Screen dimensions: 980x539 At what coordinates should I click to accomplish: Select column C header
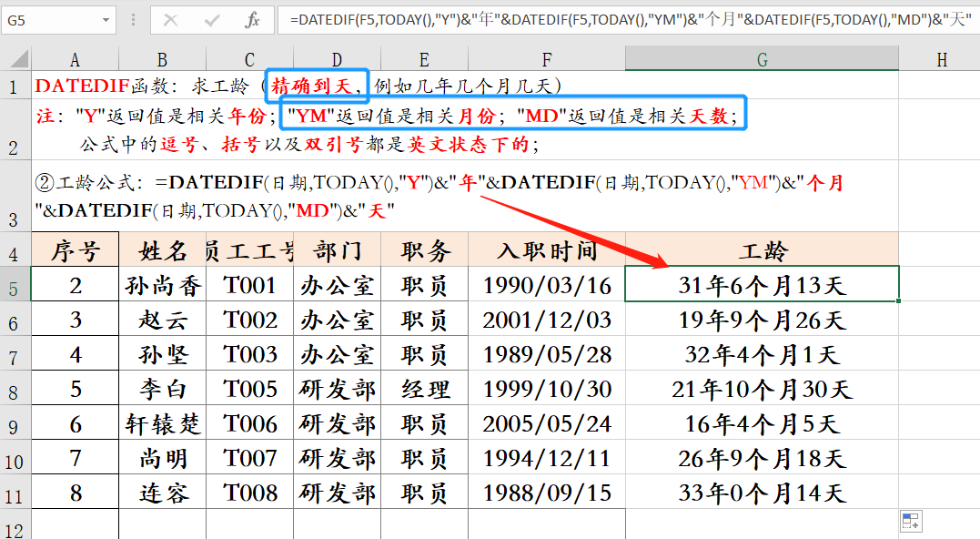click(249, 59)
